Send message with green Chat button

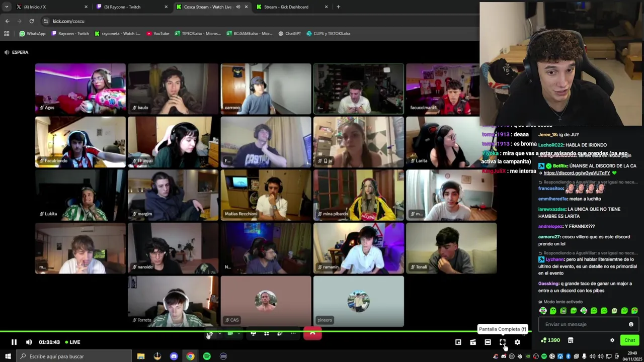click(629, 340)
